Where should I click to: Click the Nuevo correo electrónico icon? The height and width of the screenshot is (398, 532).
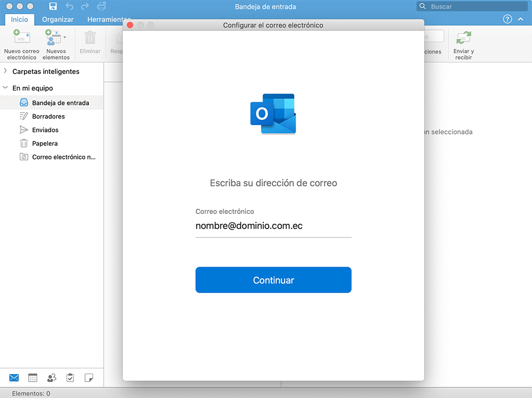(21, 37)
